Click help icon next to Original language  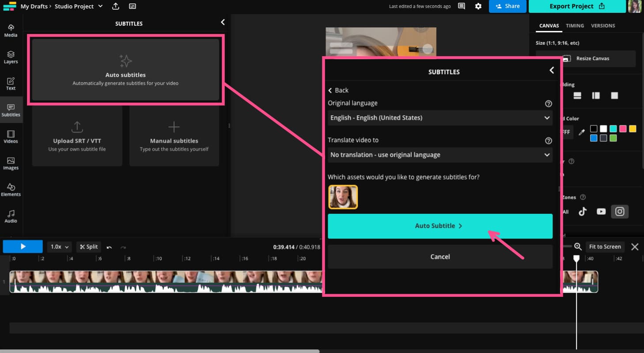pyautogui.click(x=548, y=103)
